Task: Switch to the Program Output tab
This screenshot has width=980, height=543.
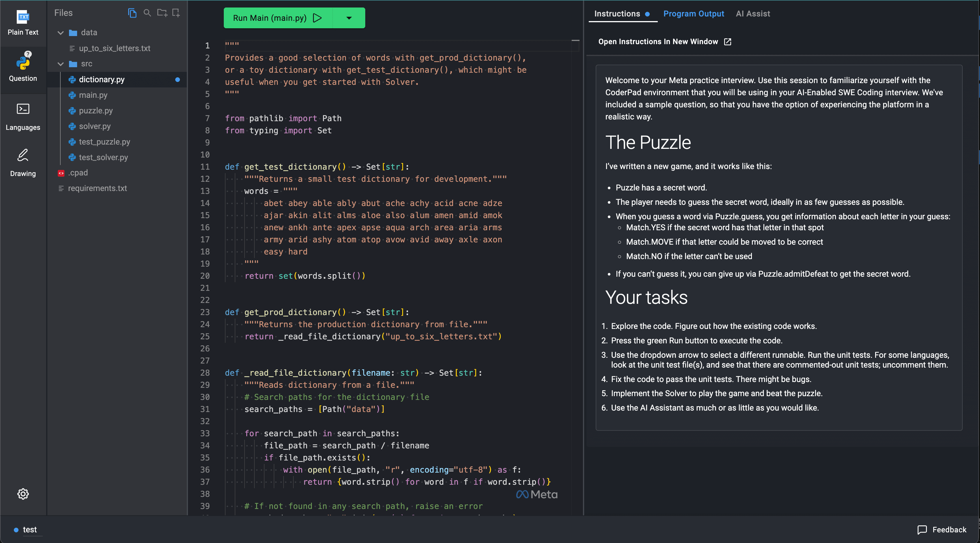Action: (x=693, y=14)
